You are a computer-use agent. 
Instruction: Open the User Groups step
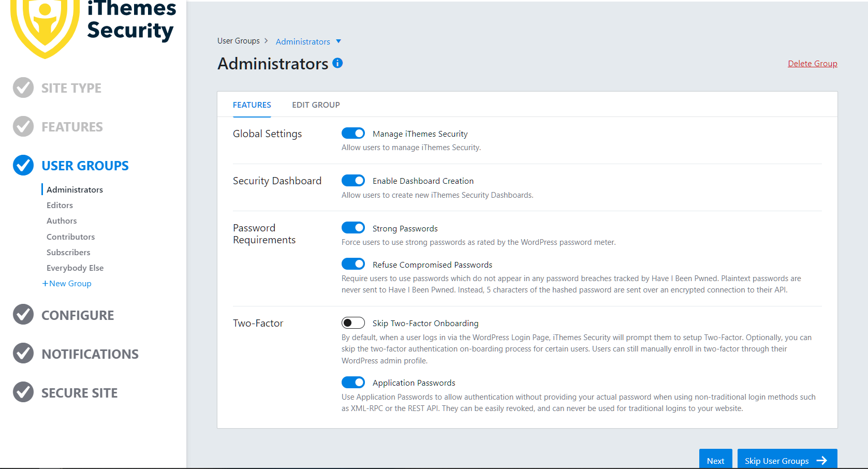85,166
